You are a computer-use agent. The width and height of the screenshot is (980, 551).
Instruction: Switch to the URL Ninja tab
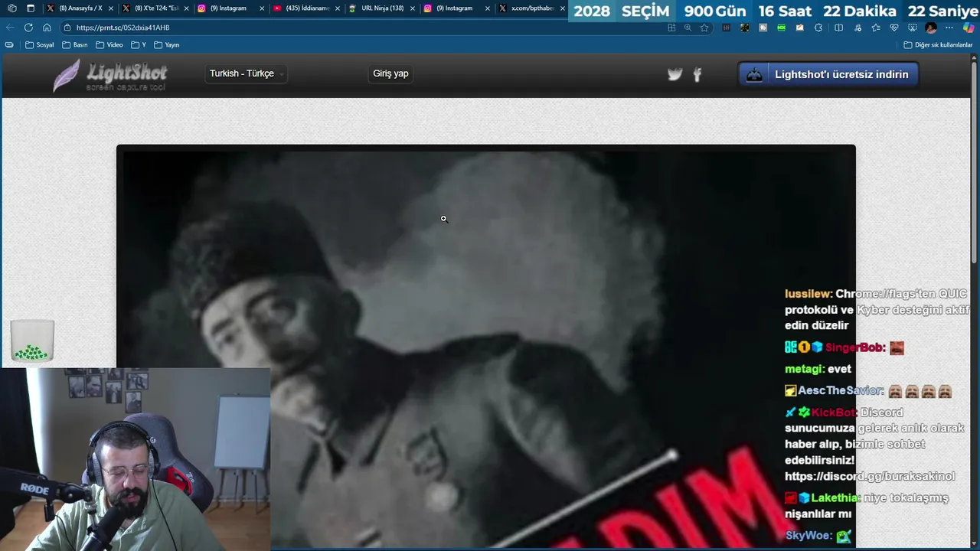381,8
